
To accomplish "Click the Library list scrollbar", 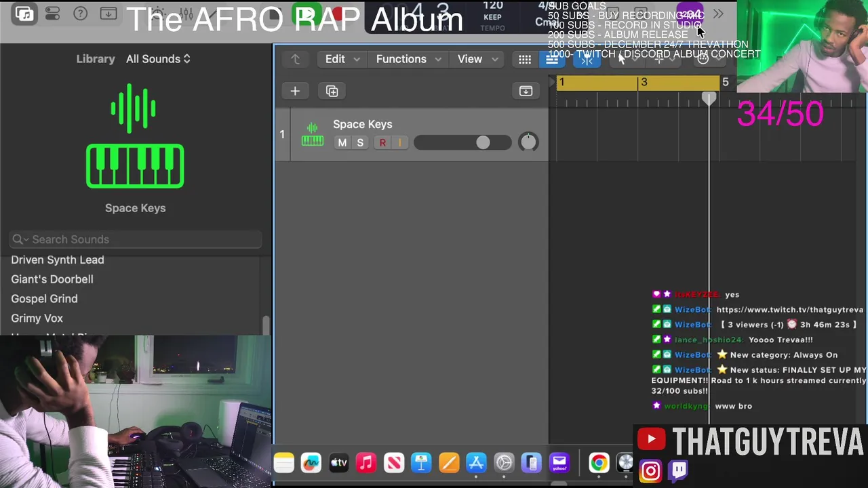I will (x=266, y=325).
